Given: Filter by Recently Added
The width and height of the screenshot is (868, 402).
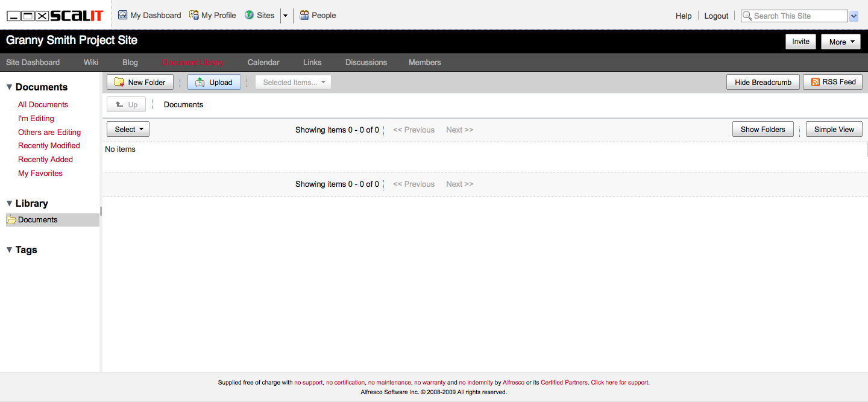Looking at the screenshot, I should (x=45, y=159).
